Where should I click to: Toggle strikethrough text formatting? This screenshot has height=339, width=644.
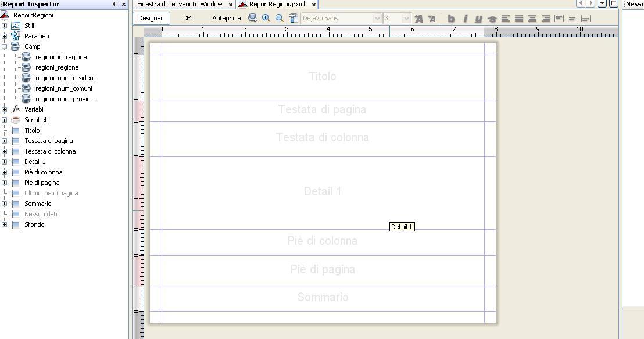[x=492, y=19]
